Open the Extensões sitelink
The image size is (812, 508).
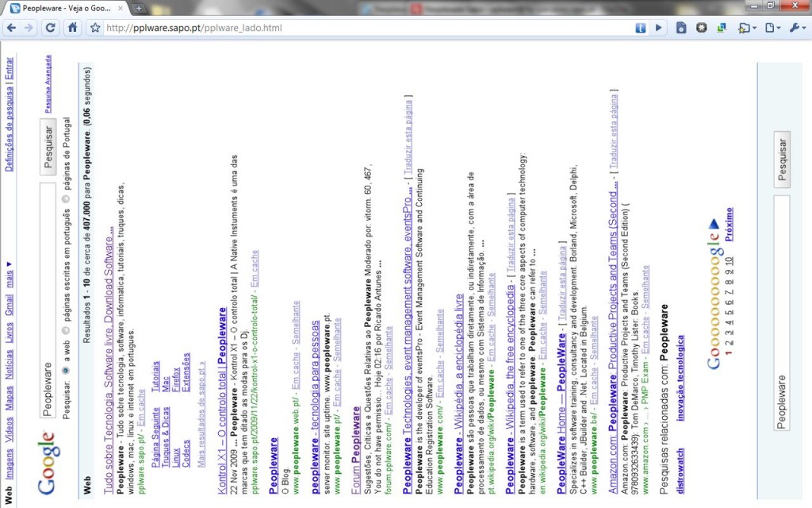pos(186,372)
